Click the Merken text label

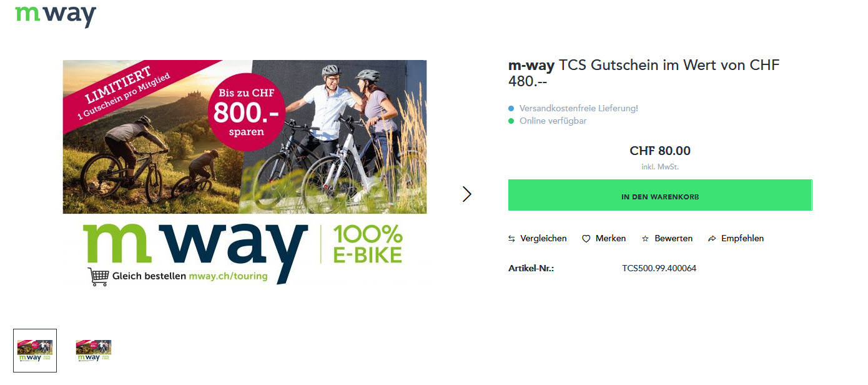coord(610,239)
